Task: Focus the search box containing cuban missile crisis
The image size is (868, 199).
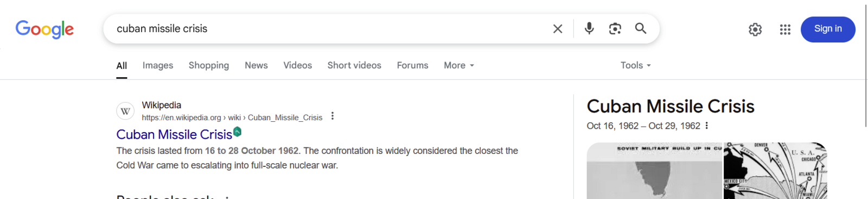Action: click(x=325, y=29)
